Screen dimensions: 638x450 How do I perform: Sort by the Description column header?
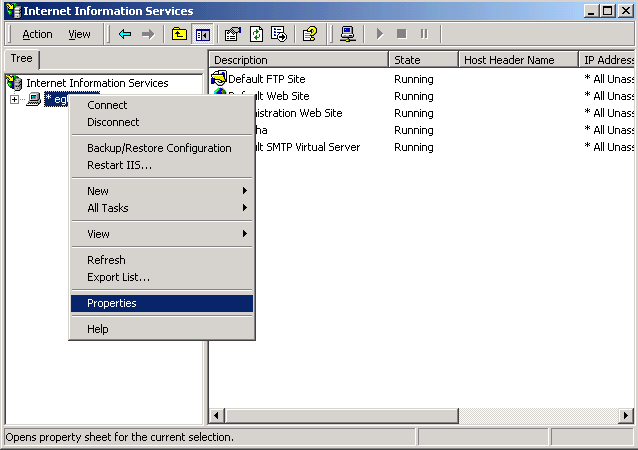299,60
